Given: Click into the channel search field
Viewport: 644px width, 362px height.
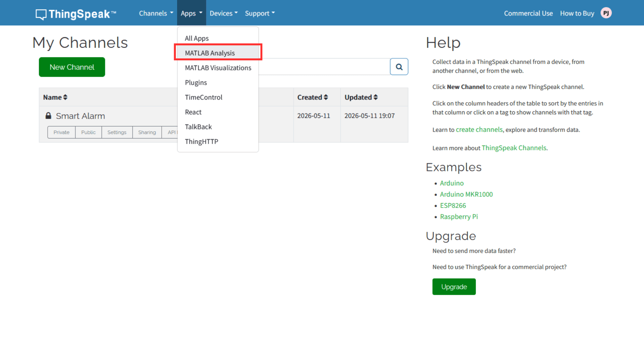Looking at the screenshot, I should (x=324, y=67).
